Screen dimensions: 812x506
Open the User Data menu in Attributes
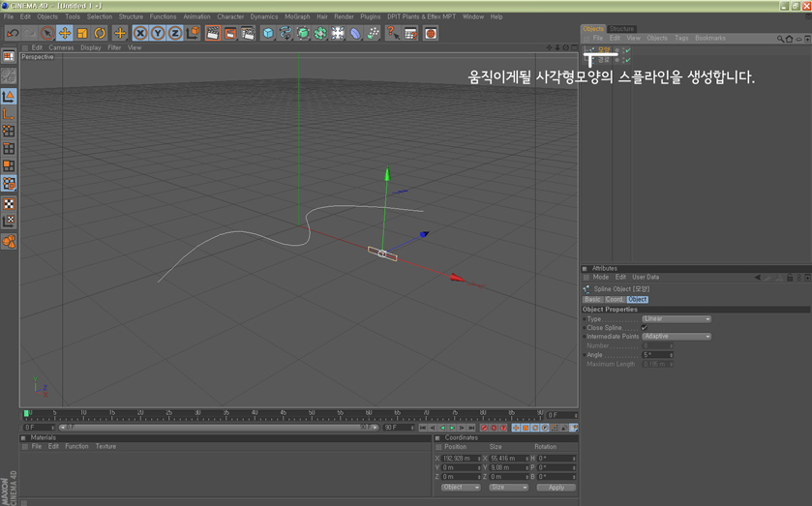coord(646,278)
